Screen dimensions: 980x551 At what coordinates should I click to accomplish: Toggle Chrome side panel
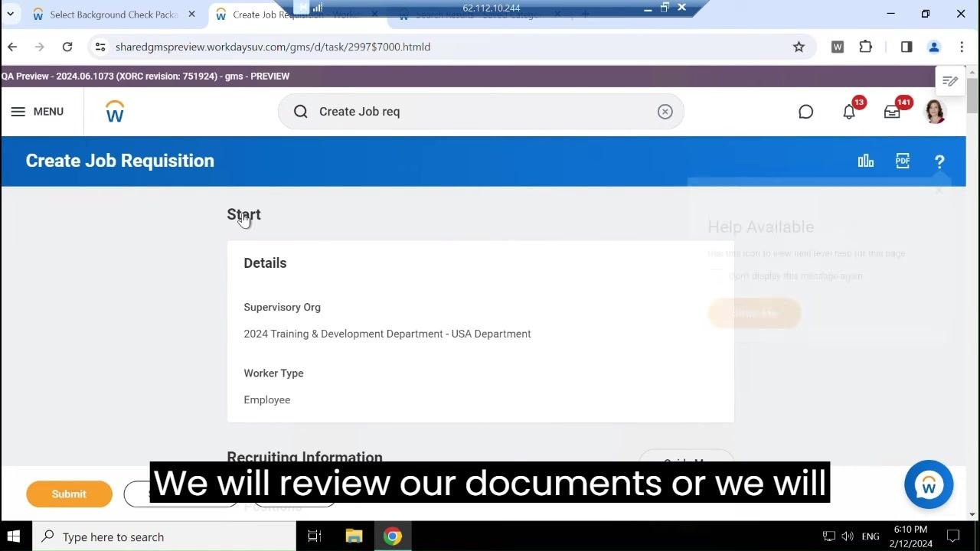click(906, 47)
